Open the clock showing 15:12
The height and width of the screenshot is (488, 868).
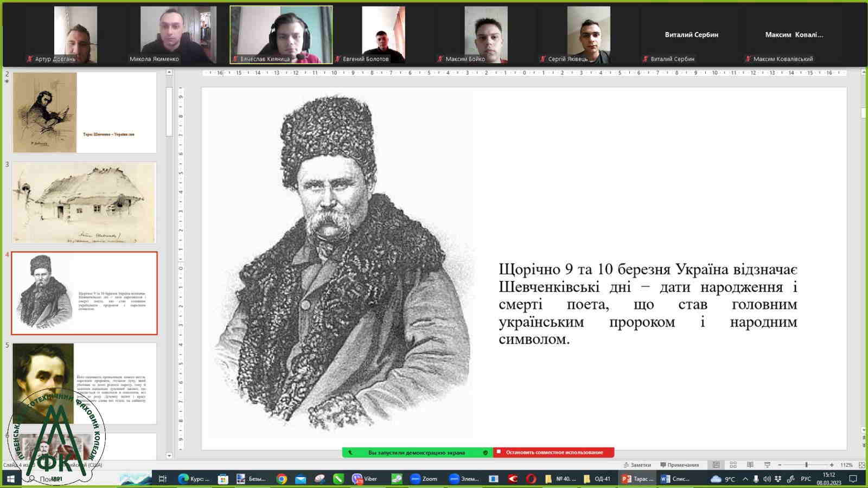coord(828,479)
